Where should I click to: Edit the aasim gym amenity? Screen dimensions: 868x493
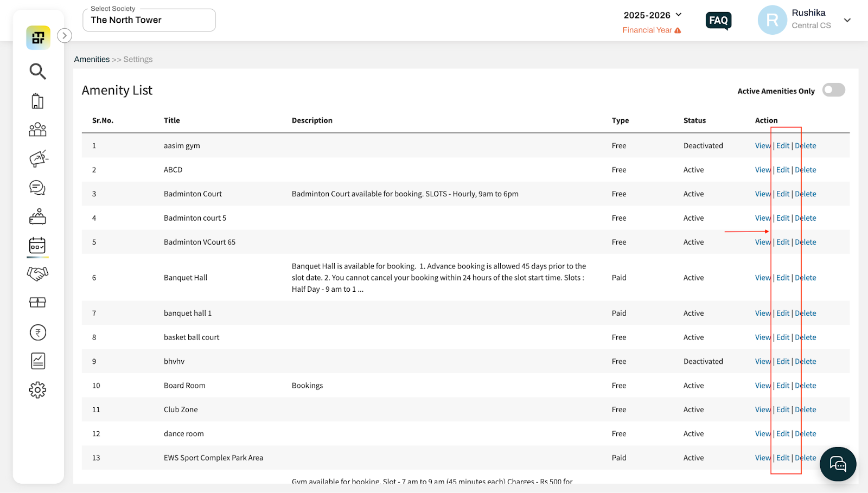tap(783, 145)
